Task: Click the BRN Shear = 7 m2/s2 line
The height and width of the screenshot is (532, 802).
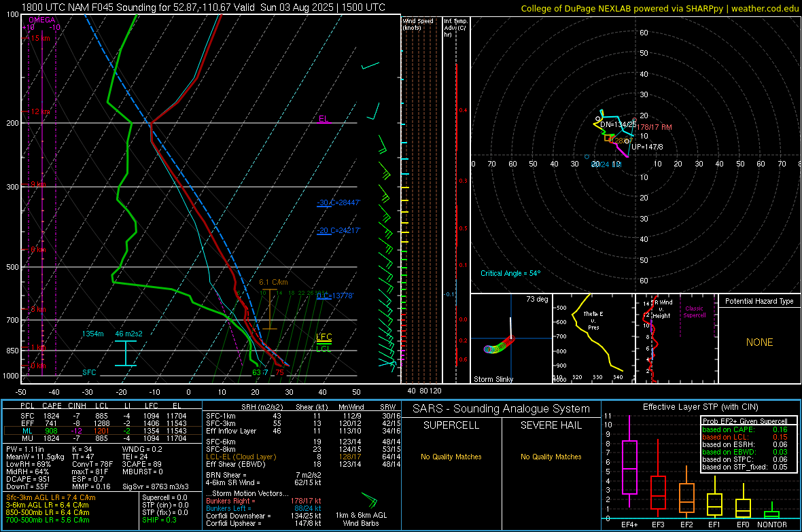Action: (264, 475)
